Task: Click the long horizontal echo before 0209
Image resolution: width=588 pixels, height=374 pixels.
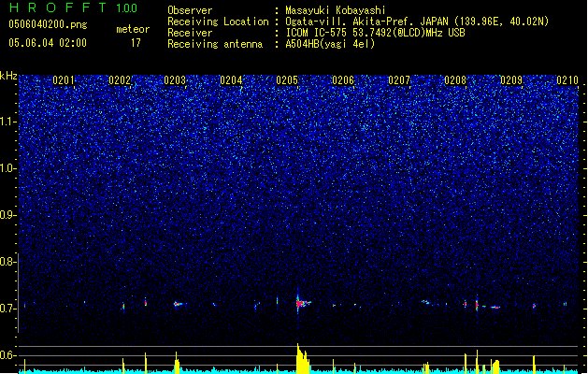Action: [495, 308]
